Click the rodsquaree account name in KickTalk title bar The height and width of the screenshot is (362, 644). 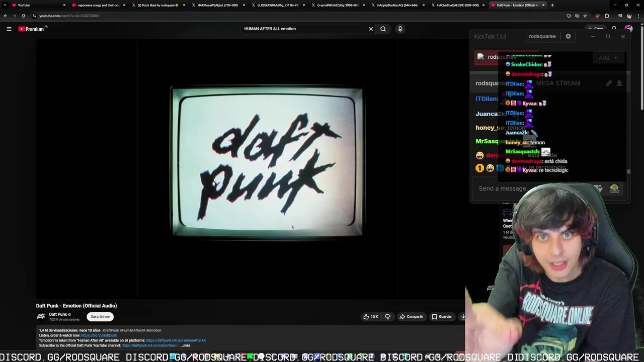(542, 36)
